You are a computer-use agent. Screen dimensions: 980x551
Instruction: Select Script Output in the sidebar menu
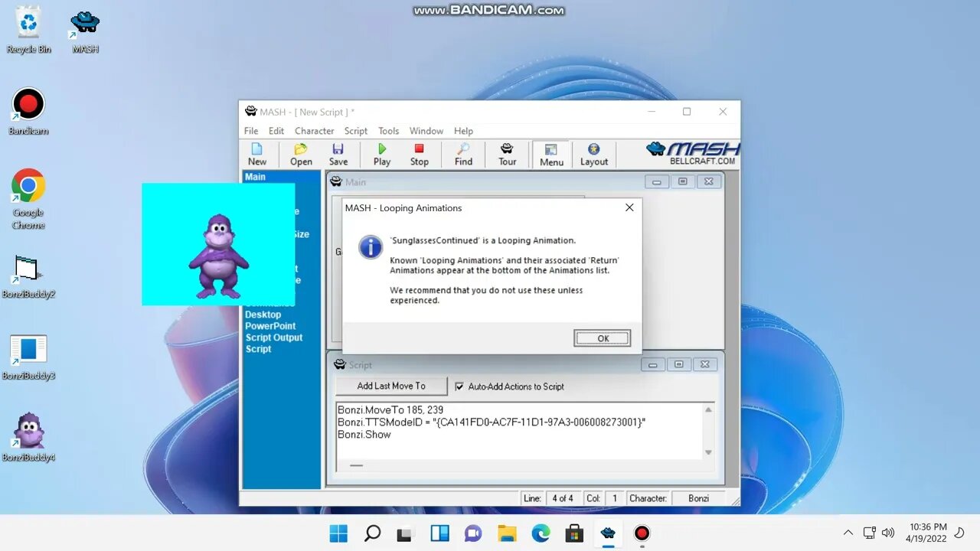[274, 337]
